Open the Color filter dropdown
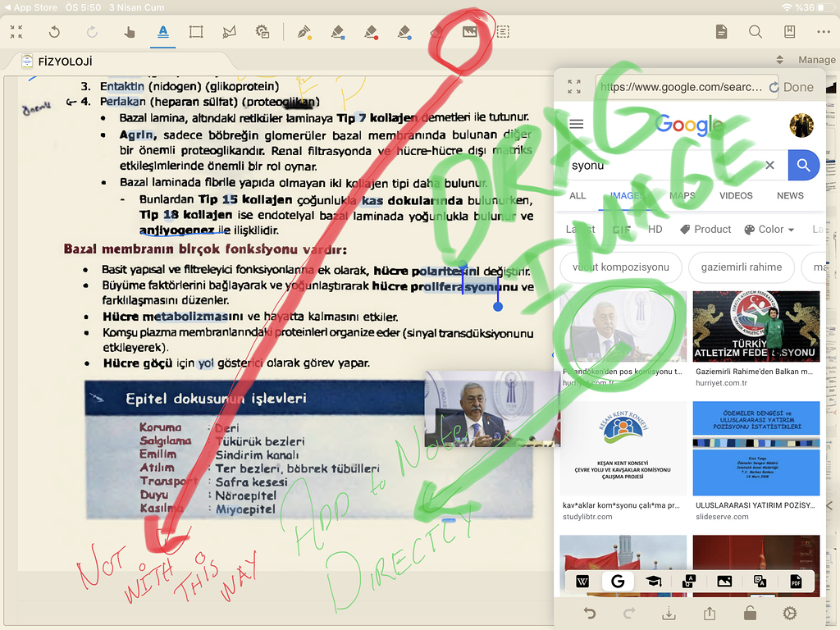This screenshot has width=840, height=630. (x=768, y=230)
